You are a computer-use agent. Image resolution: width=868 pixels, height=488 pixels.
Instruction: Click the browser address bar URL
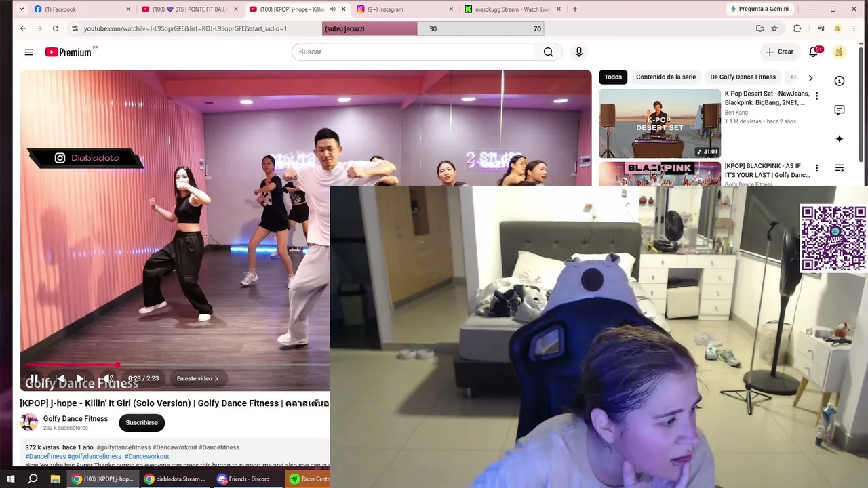click(185, 28)
